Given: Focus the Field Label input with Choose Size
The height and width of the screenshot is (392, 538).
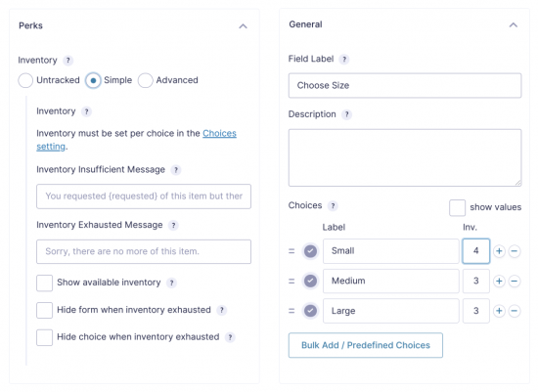Looking at the screenshot, I should point(405,85).
